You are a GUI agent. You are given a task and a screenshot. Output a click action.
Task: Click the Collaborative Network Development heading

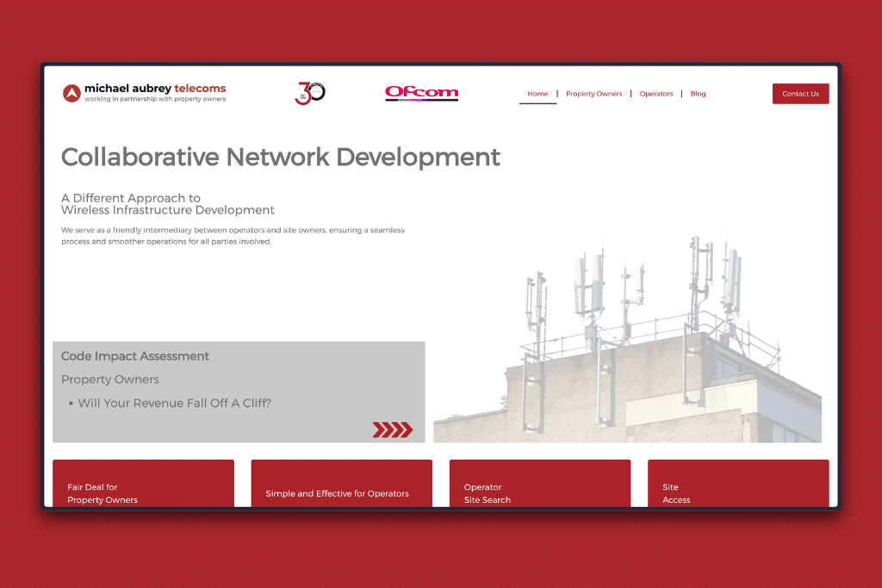coord(280,158)
